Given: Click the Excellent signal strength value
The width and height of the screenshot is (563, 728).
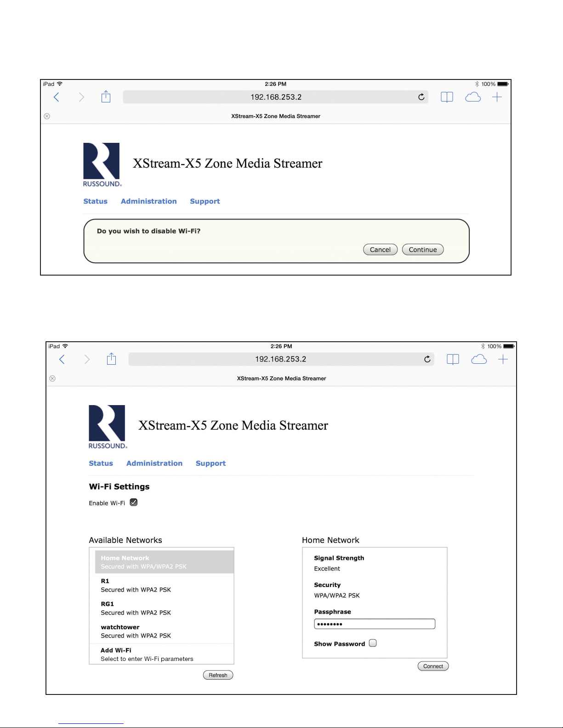Looking at the screenshot, I should [327, 569].
